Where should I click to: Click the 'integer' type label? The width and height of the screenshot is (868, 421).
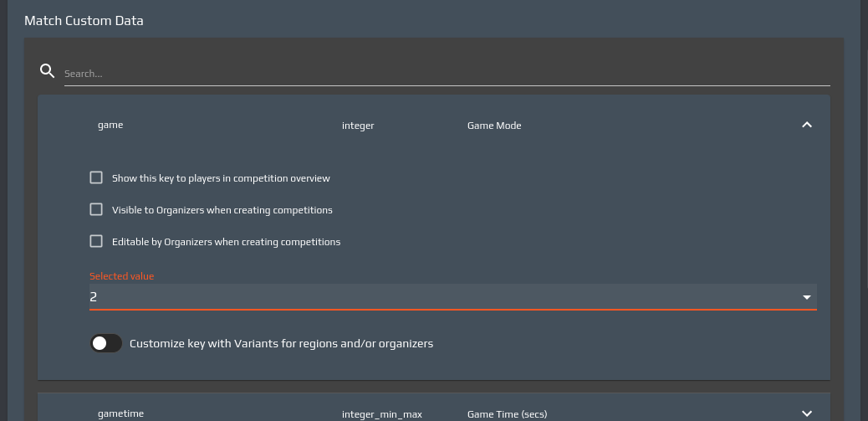click(x=358, y=126)
